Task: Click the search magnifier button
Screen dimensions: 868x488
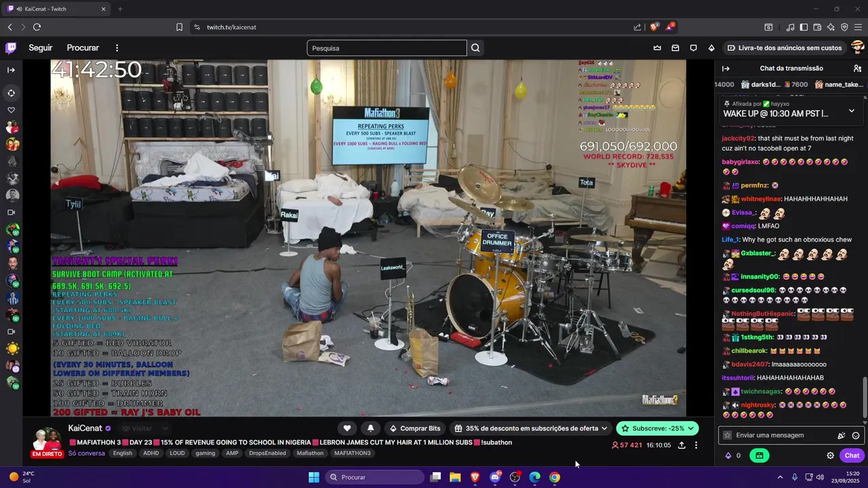Action: point(475,48)
